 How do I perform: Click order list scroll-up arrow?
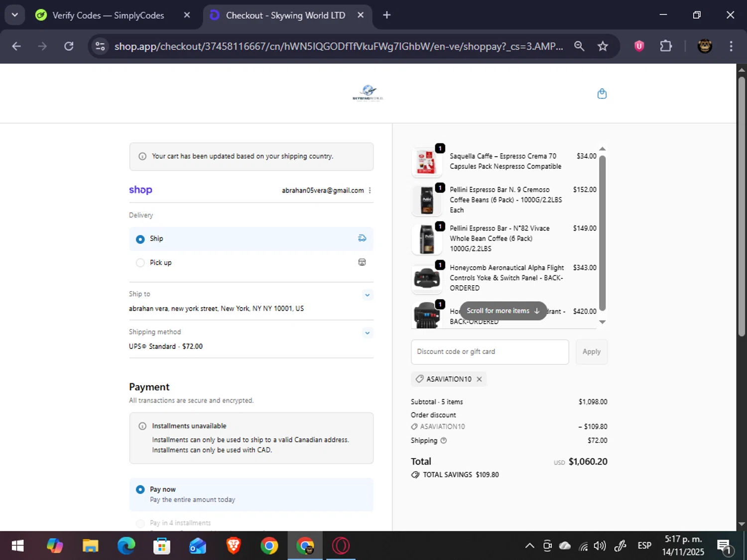(602, 149)
